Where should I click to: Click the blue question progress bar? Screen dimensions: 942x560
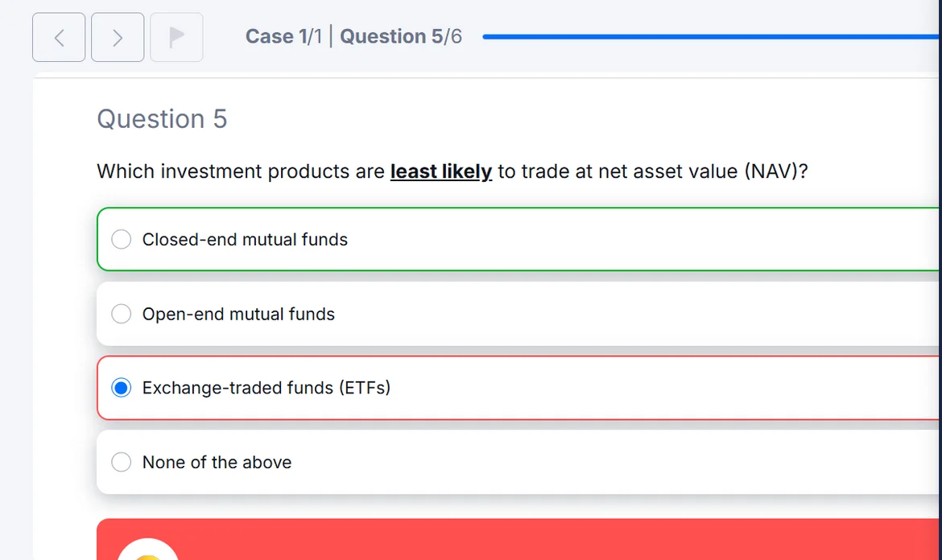709,37
